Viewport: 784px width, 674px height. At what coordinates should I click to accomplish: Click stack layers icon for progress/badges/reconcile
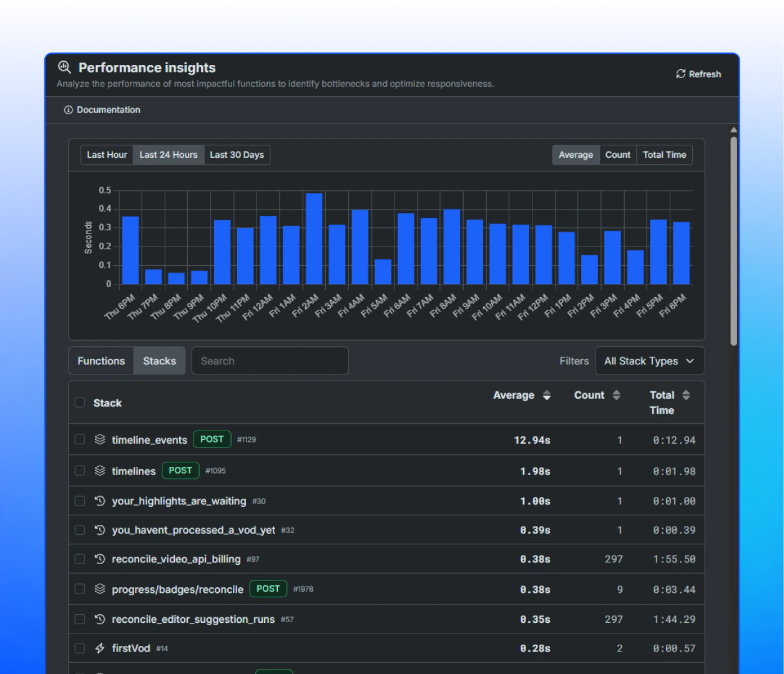(x=100, y=589)
